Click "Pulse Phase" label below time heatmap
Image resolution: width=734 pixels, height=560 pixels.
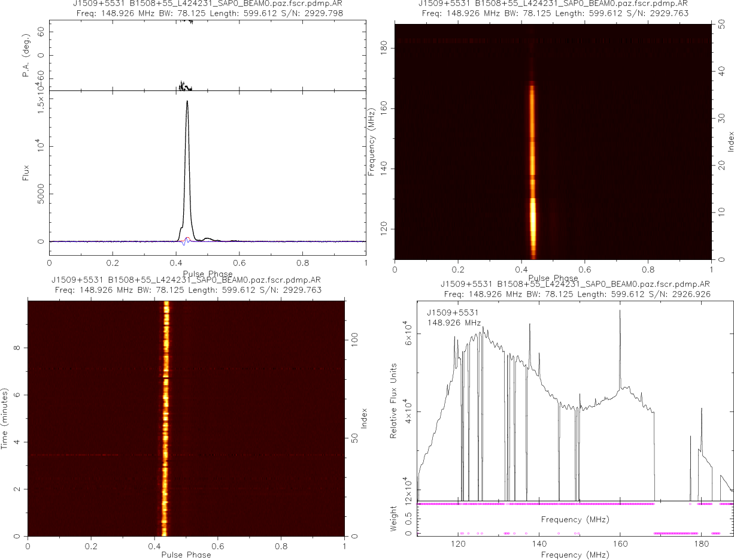(186, 555)
